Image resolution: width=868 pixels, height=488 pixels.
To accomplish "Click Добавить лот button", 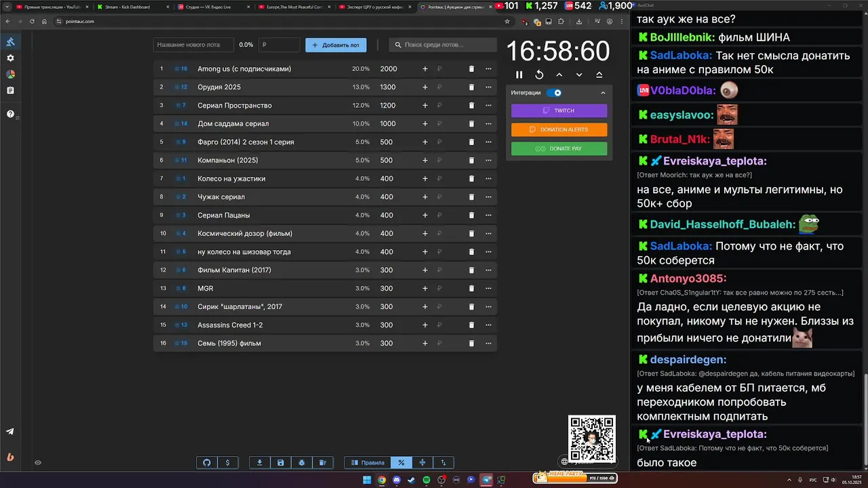I will tap(336, 45).
